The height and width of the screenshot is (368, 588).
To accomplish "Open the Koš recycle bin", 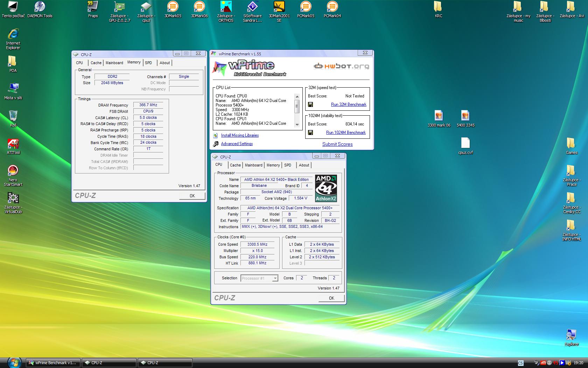I will tap(13, 119).
